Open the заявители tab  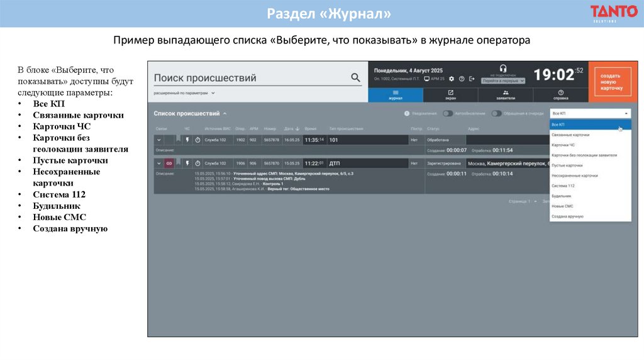506,95
